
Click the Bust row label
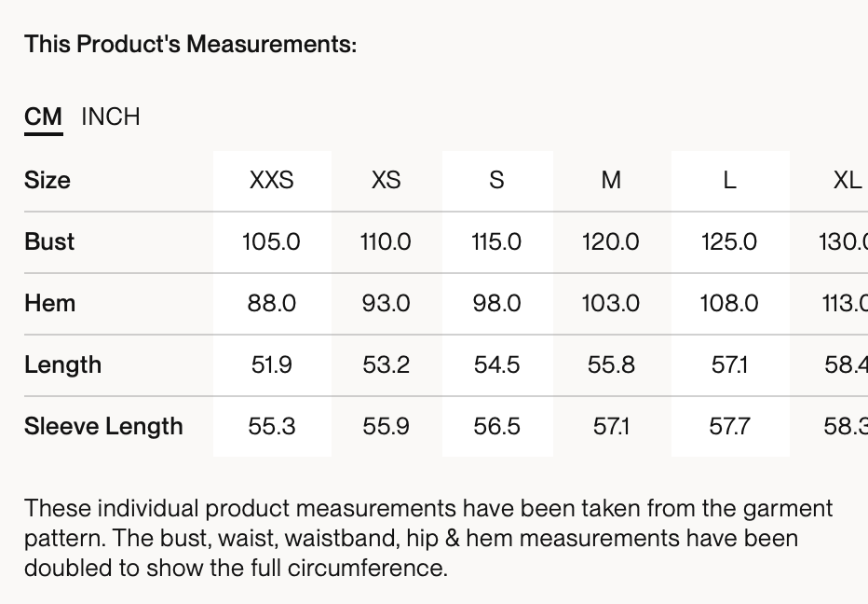[x=49, y=241]
